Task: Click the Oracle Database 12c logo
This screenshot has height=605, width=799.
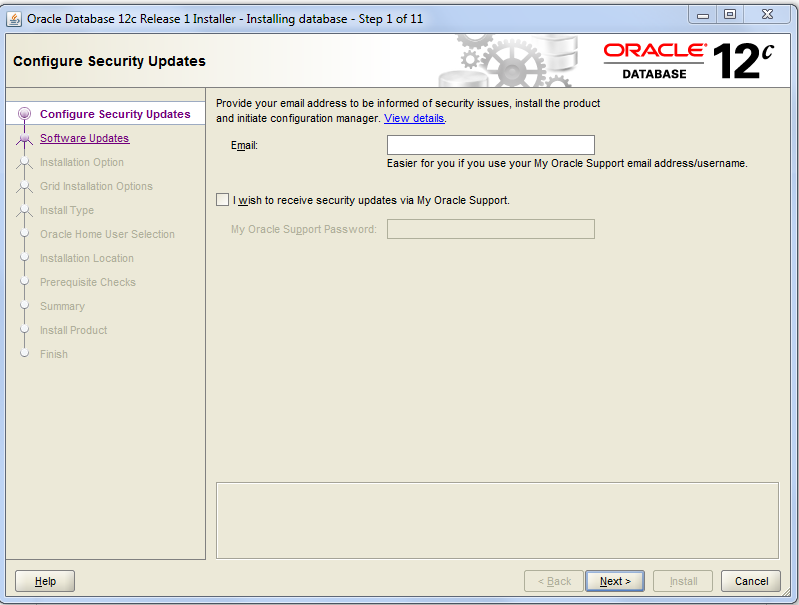Action: [689, 61]
